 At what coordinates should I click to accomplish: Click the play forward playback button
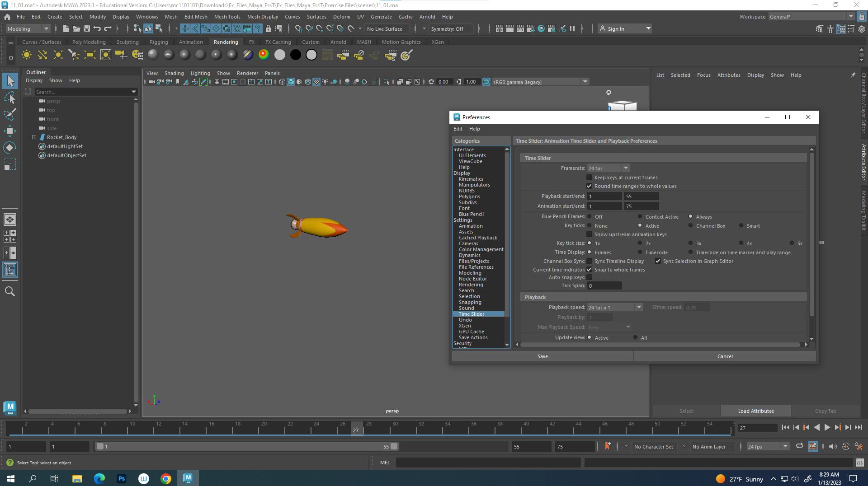pos(827,427)
